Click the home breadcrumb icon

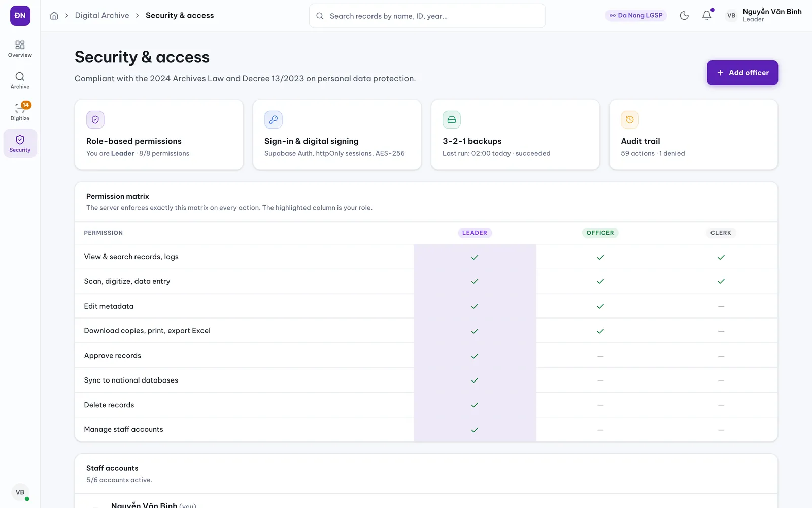(54, 16)
